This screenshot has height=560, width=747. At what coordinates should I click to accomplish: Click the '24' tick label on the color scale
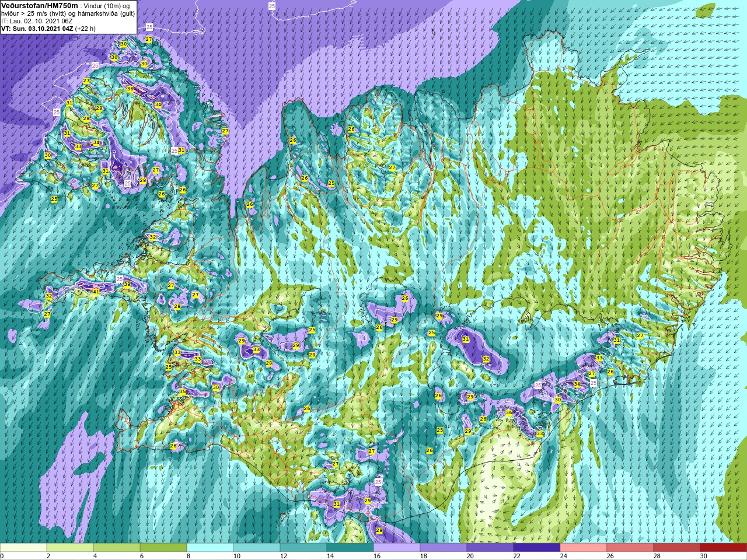(x=563, y=556)
